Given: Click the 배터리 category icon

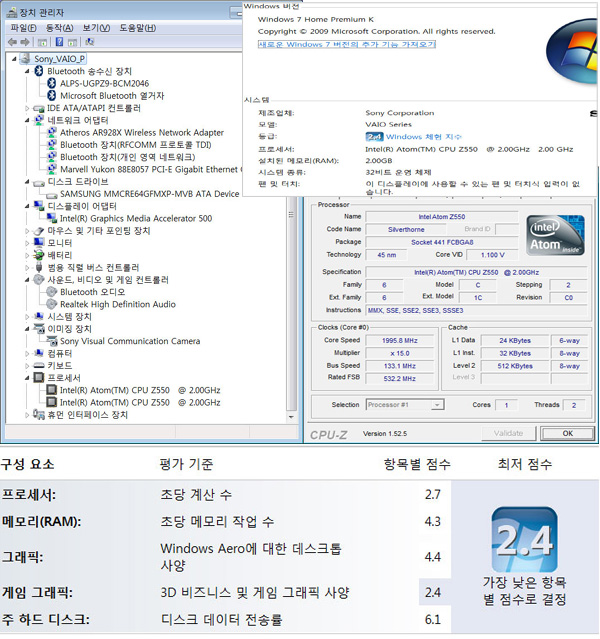Looking at the screenshot, I should (x=39, y=255).
